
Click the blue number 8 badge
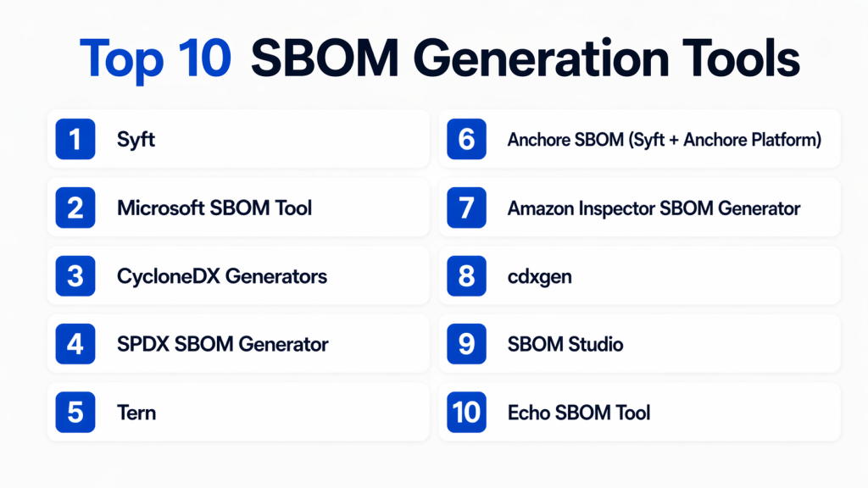(466, 275)
